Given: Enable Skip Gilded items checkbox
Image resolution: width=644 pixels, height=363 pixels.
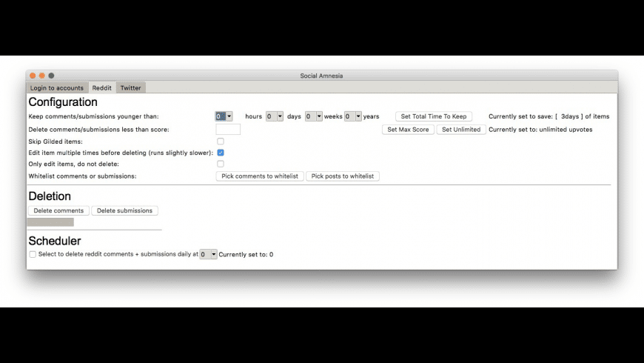Looking at the screenshot, I should coord(221,141).
